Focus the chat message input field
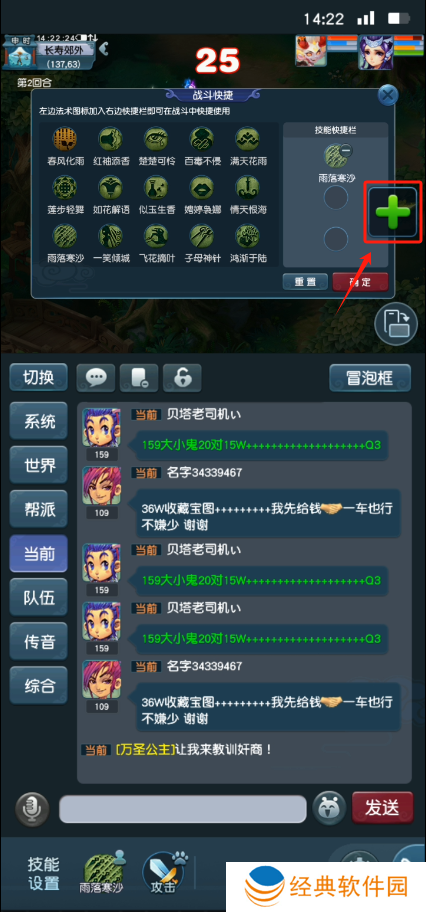Viewport: 426px width, 912px height. (183, 808)
